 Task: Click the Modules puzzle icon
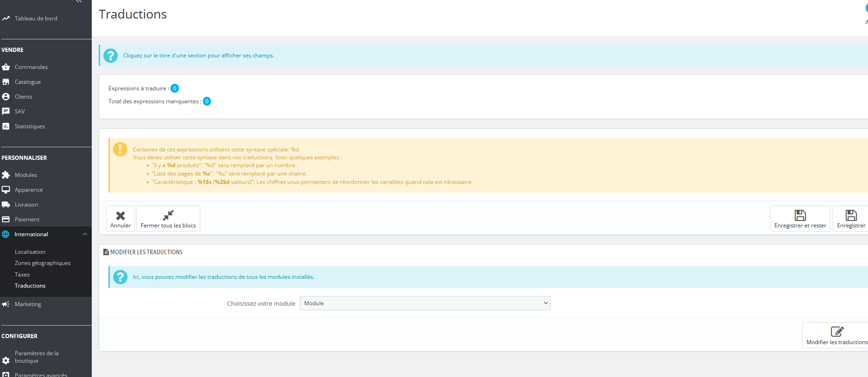pyautogui.click(x=6, y=175)
